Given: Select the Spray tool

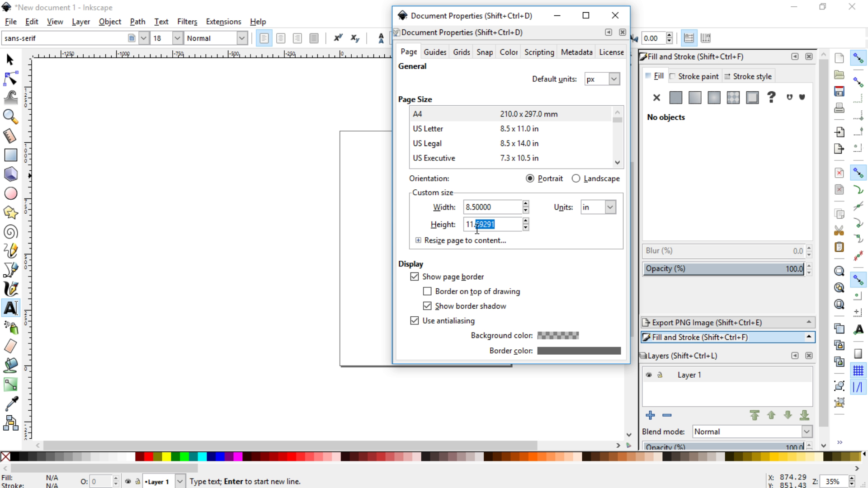Looking at the screenshot, I should [x=10, y=327].
